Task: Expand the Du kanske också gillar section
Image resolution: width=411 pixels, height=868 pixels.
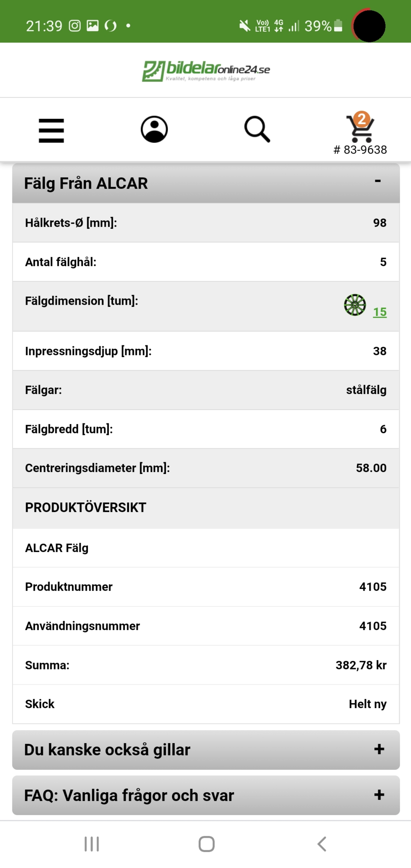Action: point(379,750)
